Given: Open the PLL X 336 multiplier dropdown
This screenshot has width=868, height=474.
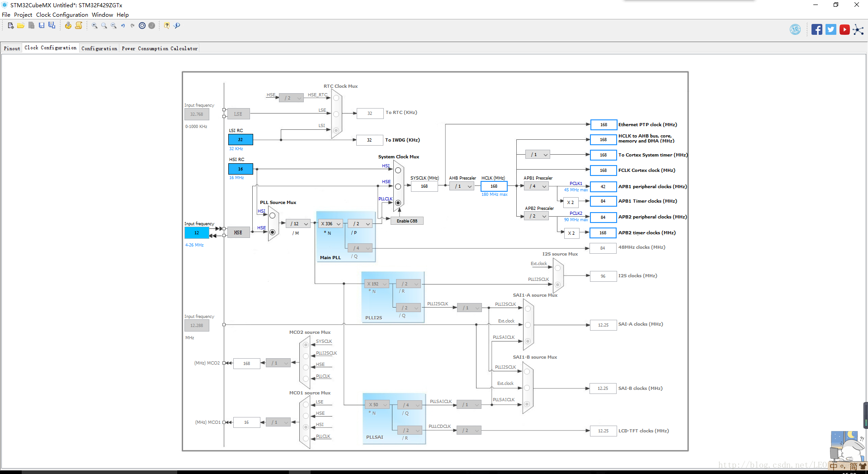Looking at the screenshot, I should [330, 224].
